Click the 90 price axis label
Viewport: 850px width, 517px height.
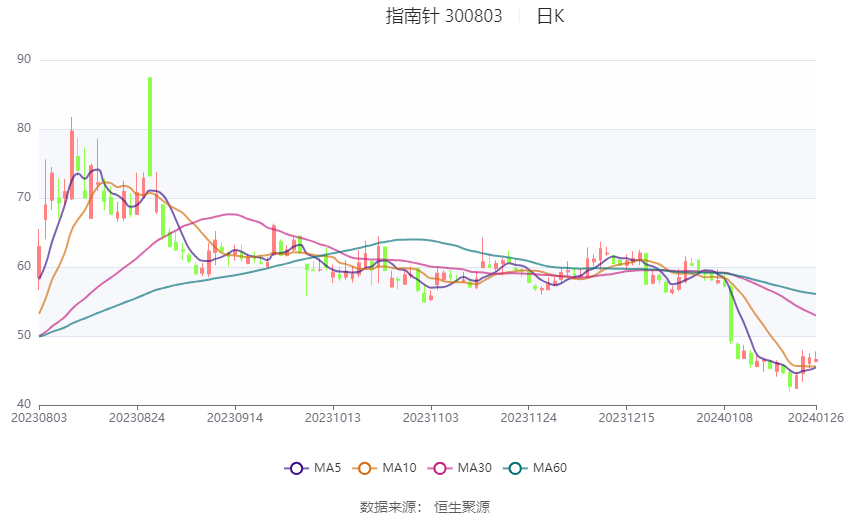point(24,59)
